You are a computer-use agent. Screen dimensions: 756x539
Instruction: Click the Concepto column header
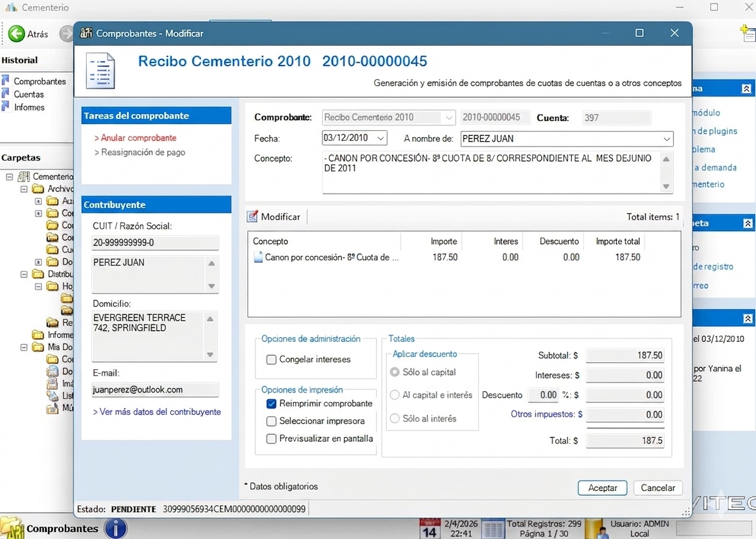click(325, 241)
